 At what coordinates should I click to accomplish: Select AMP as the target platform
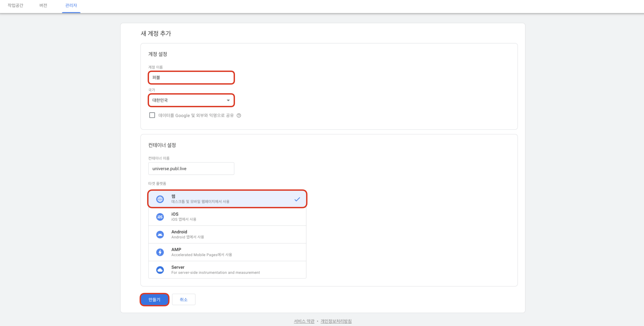pyautogui.click(x=227, y=252)
